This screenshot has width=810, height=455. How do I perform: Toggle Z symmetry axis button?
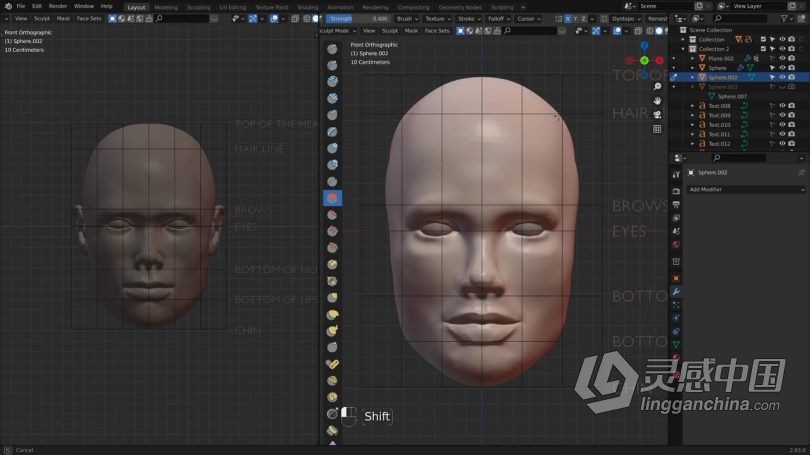pos(583,19)
